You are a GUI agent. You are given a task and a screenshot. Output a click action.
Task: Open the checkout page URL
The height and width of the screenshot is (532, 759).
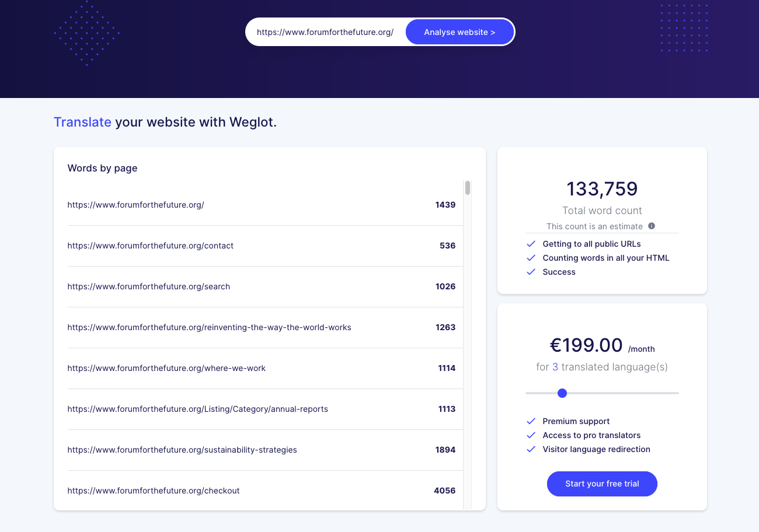point(154,491)
